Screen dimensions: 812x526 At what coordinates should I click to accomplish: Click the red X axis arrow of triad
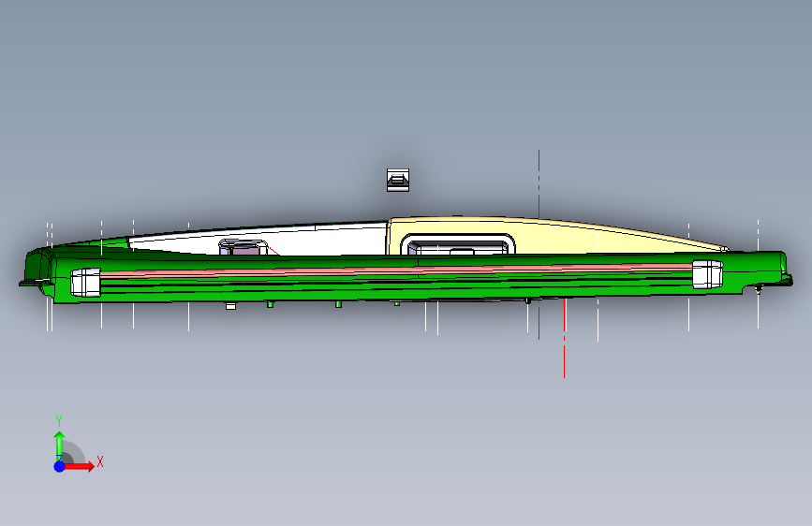(80, 466)
